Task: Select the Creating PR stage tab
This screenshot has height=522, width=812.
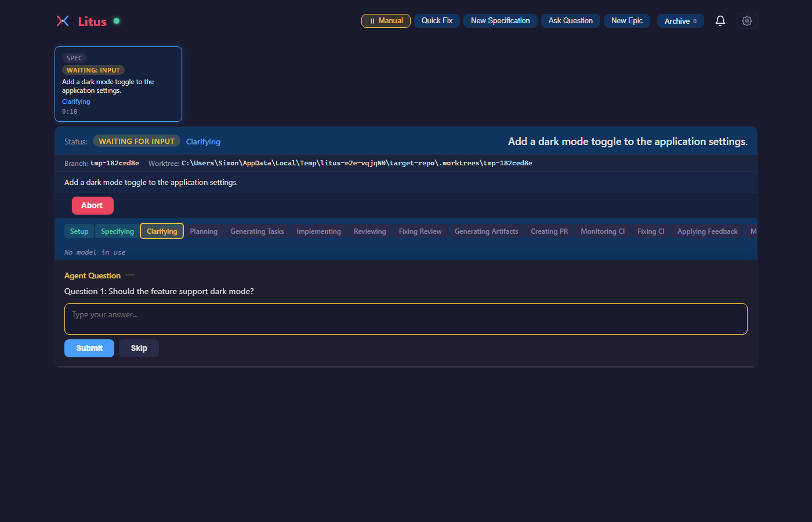Action: pos(549,231)
